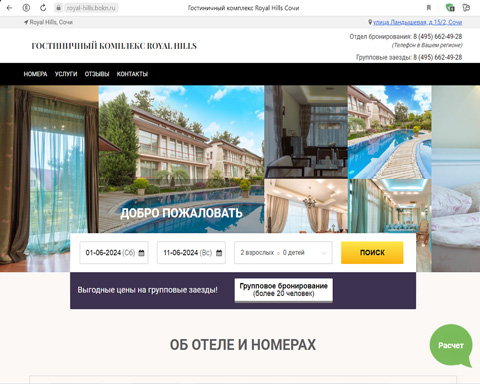Bookmark the page via bookmark icon
The width and height of the screenshot is (480, 384).
pos(429,8)
